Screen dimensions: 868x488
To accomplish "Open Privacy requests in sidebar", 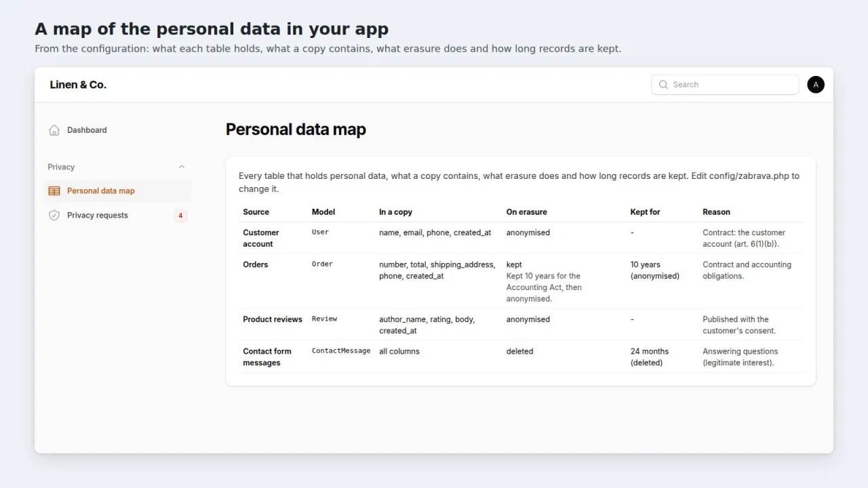I will point(117,216).
